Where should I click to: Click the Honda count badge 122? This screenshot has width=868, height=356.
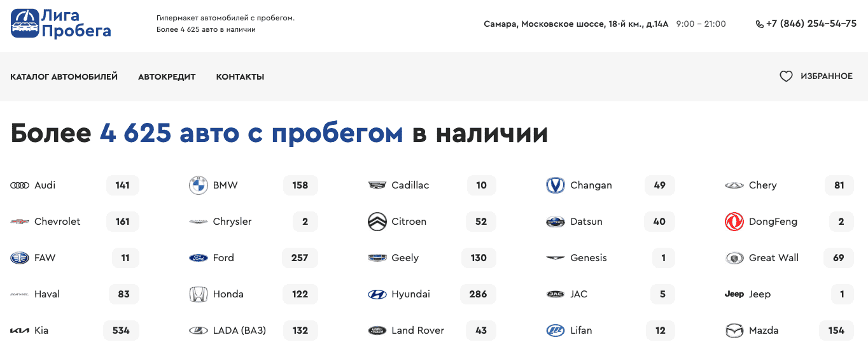[x=300, y=294]
